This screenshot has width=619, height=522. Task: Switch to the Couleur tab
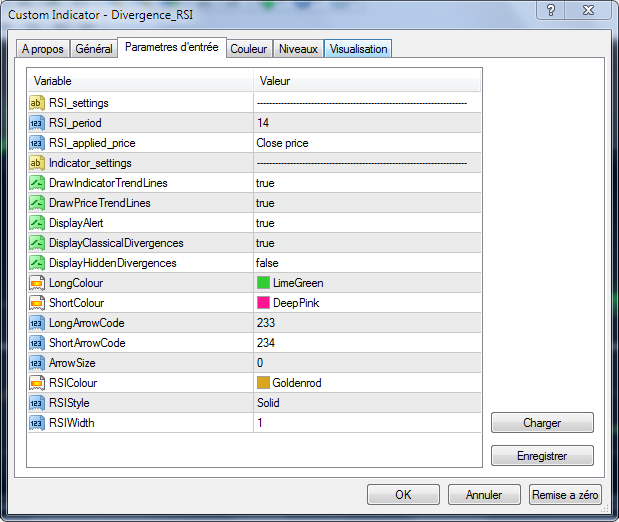[x=249, y=48]
